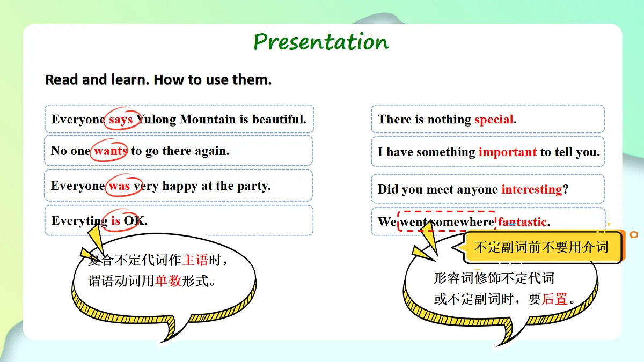Click the 'Presentation' slide title

321,42
